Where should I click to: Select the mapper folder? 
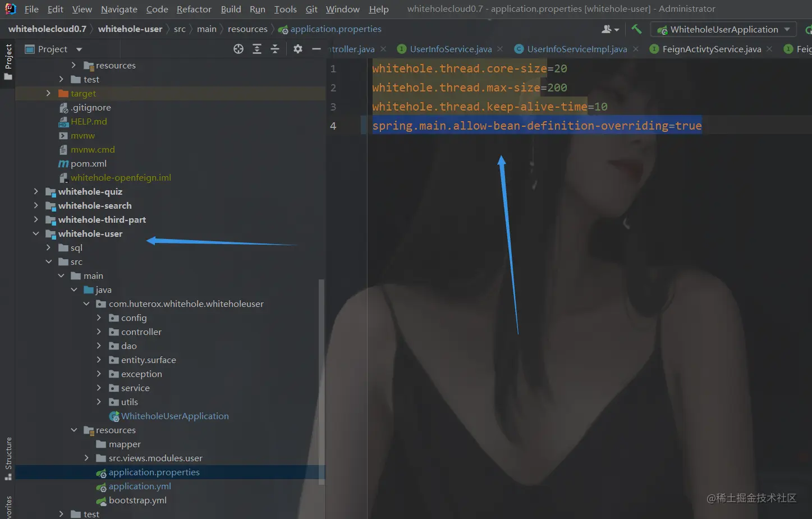pos(125,444)
